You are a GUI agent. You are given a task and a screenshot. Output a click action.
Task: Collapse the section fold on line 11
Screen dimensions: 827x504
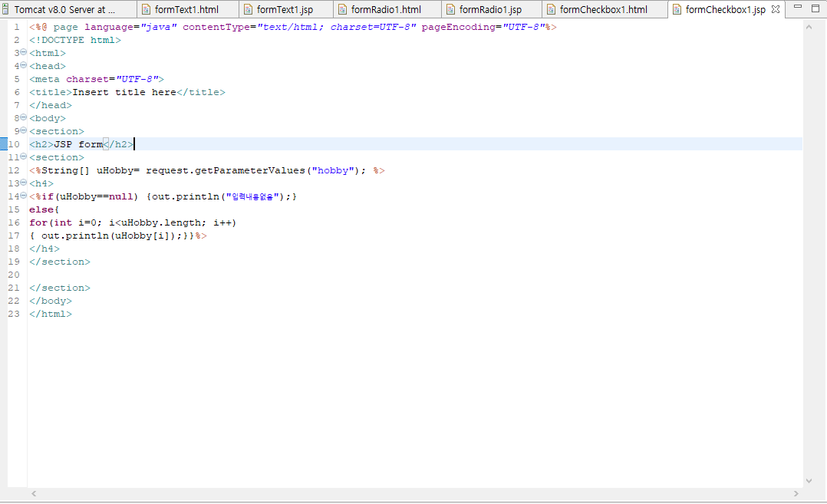(x=23, y=156)
